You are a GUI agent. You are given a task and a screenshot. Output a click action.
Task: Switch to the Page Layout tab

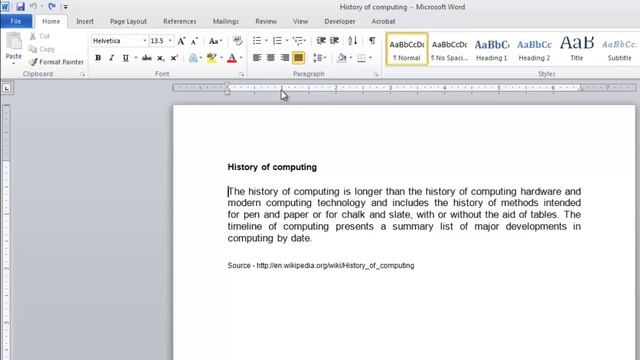click(128, 21)
